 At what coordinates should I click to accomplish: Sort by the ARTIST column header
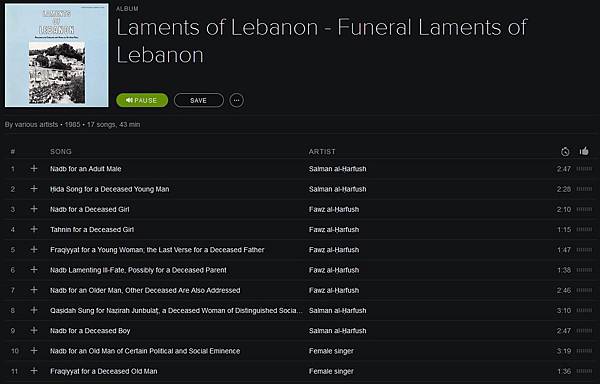pyautogui.click(x=322, y=151)
